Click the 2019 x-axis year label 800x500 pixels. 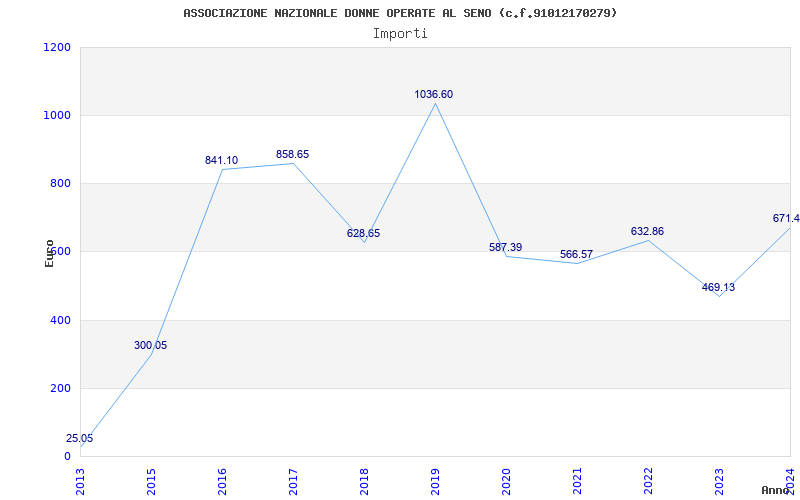(435, 482)
